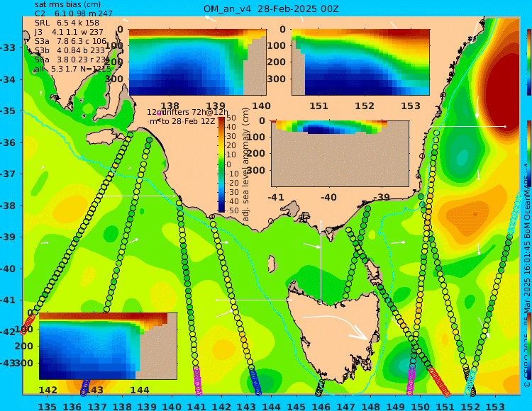Click the longitude 135 tick on bottom axis
This screenshot has height=411, width=532.
47,406
